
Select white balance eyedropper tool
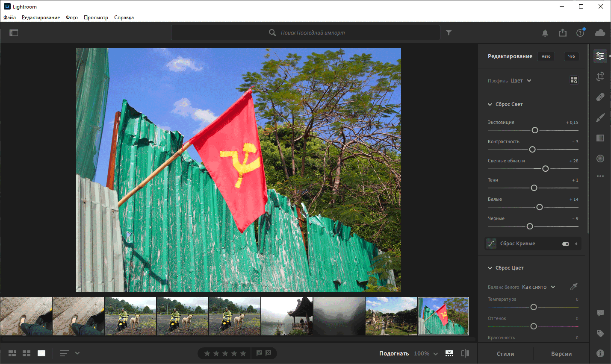tap(574, 287)
